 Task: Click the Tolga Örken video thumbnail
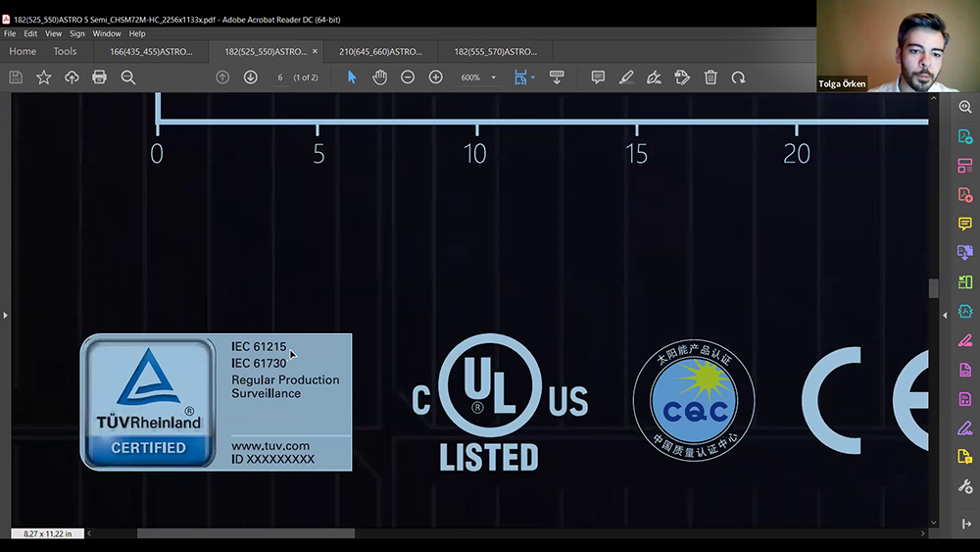click(898, 46)
